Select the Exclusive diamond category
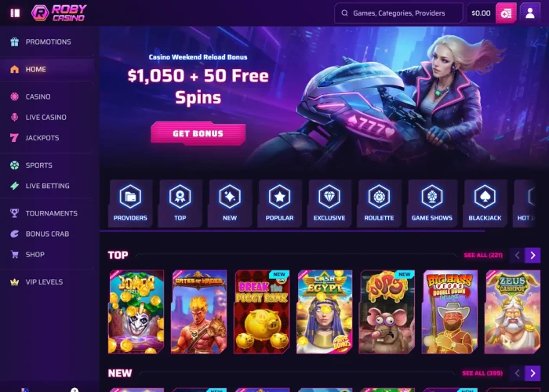Screen dimensions: 549x392 [x=329, y=203]
